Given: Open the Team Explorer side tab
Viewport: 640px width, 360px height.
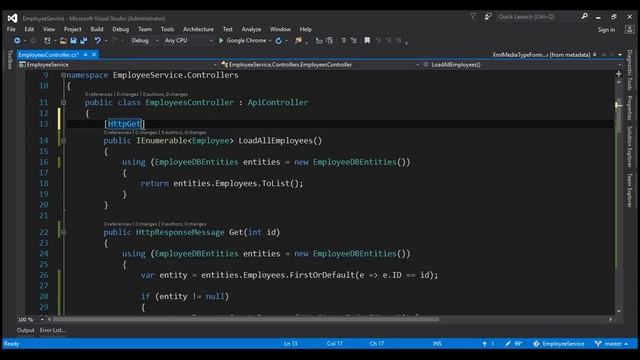Looking at the screenshot, I should 630,191.
